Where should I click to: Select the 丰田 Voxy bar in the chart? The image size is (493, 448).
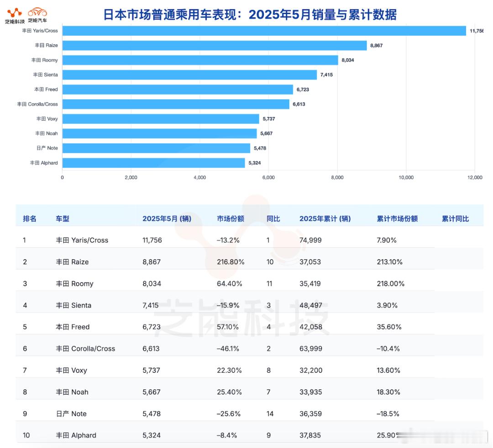point(161,119)
